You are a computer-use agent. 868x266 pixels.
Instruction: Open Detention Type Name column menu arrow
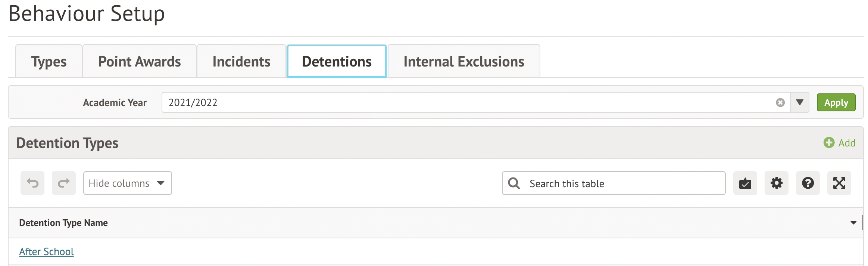(x=853, y=223)
